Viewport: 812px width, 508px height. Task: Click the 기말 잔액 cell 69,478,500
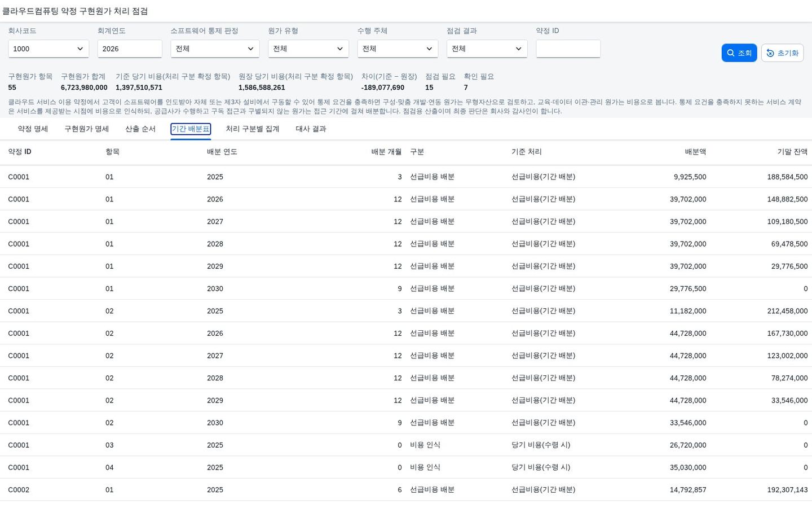[x=789, y=244]
